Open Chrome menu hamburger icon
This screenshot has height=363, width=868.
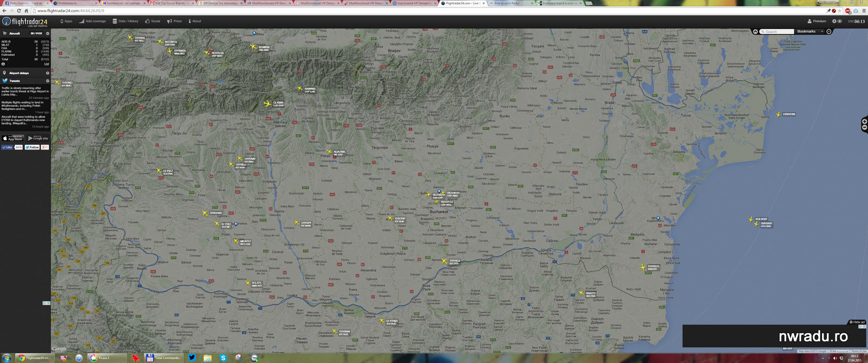(864, 11)
